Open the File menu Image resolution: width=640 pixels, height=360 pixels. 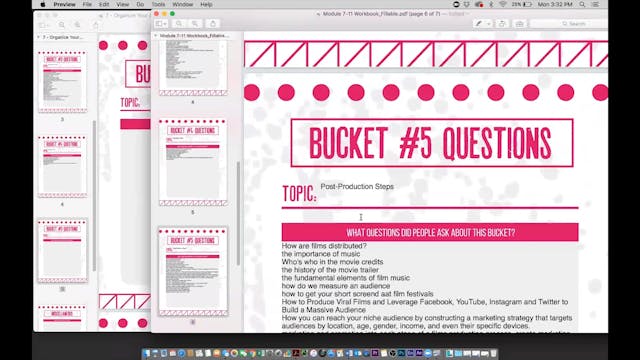click(87, 4)
